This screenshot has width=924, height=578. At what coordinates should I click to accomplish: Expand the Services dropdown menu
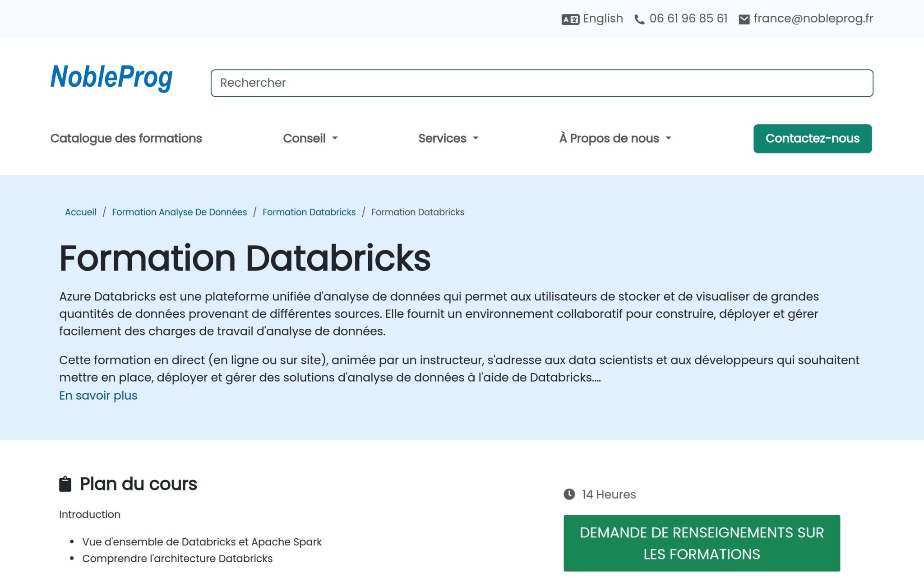pos(448,138)
